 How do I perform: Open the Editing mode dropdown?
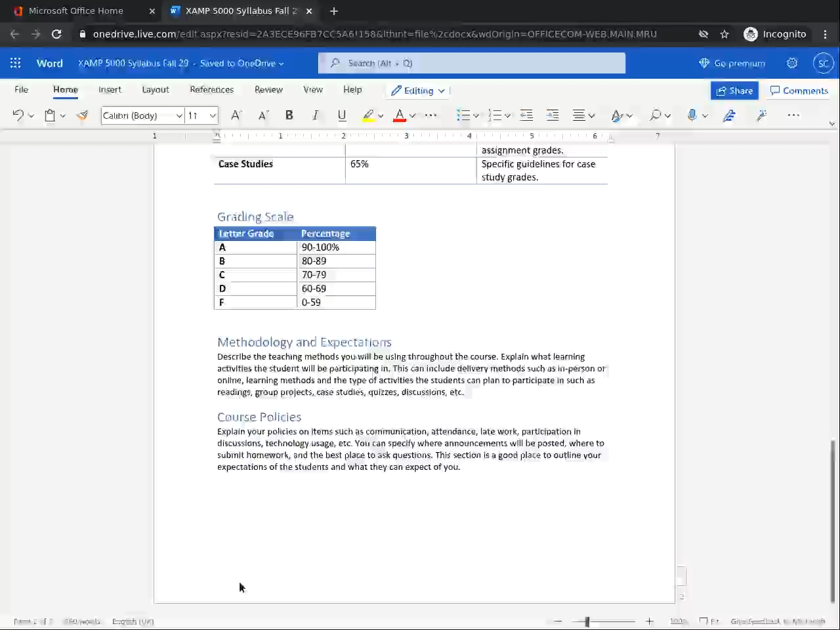(419, 91)
